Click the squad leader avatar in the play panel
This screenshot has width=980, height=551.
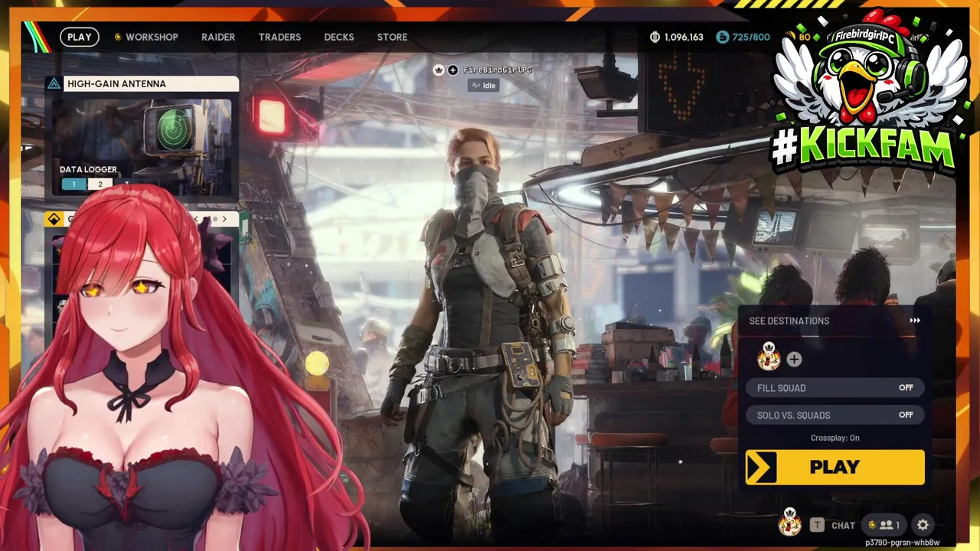(769, 357)
